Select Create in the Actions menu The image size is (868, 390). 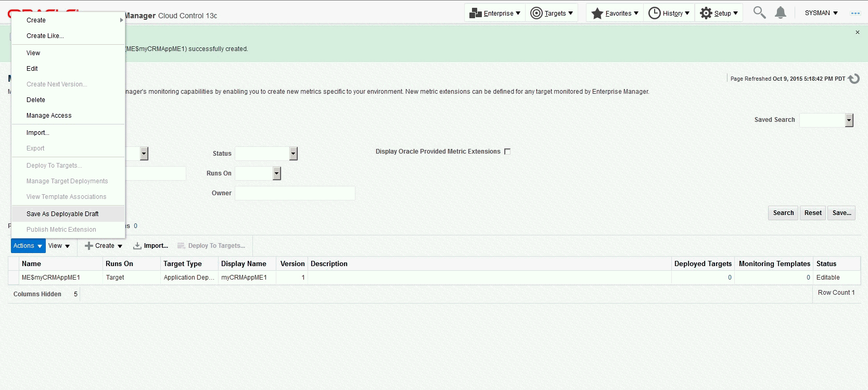click(x=68, y=20)
